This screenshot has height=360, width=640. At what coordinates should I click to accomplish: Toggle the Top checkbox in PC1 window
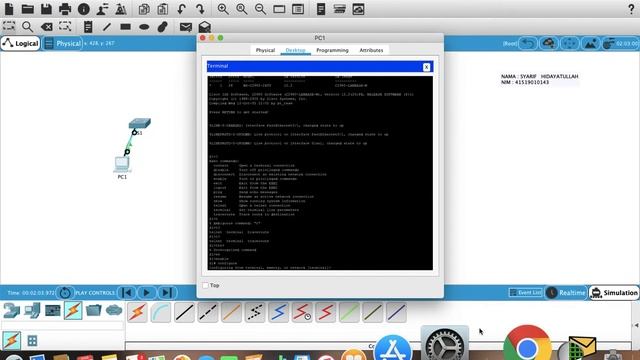point(206,285)
